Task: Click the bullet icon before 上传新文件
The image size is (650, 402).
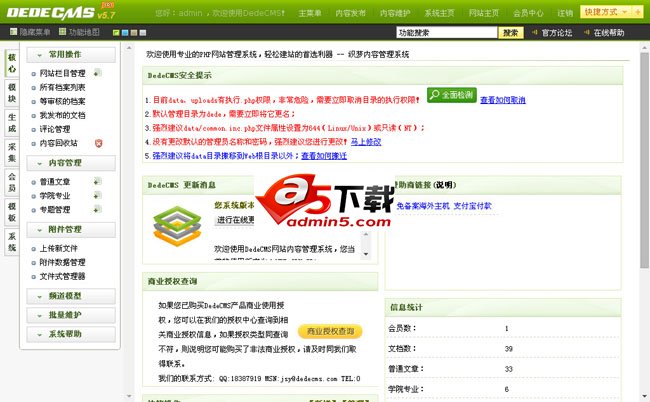Action: click(34, 249)
